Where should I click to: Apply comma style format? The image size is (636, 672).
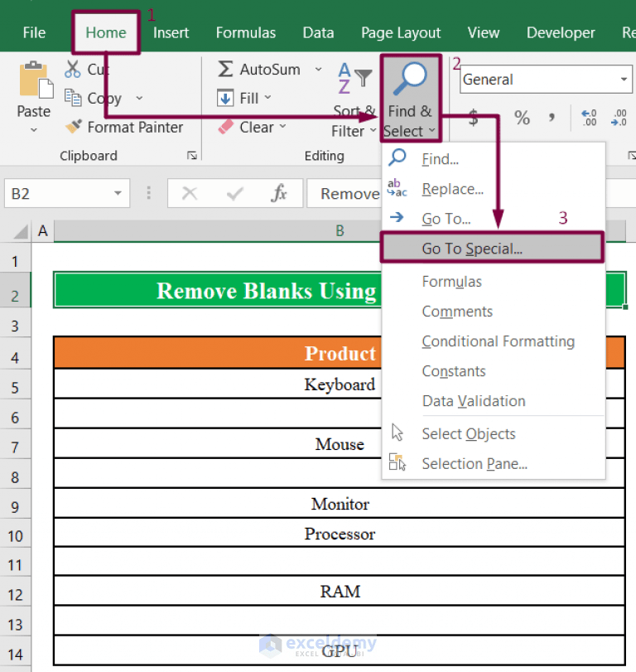tap(552, 117)
